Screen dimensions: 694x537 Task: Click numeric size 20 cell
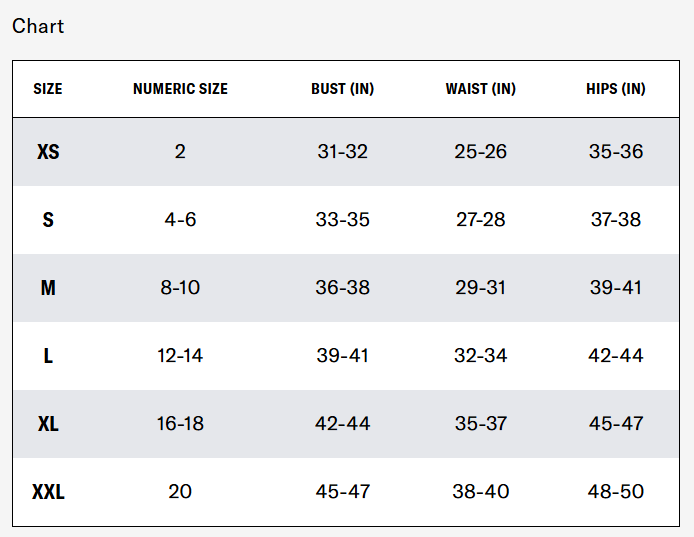[x=180, y=492]
